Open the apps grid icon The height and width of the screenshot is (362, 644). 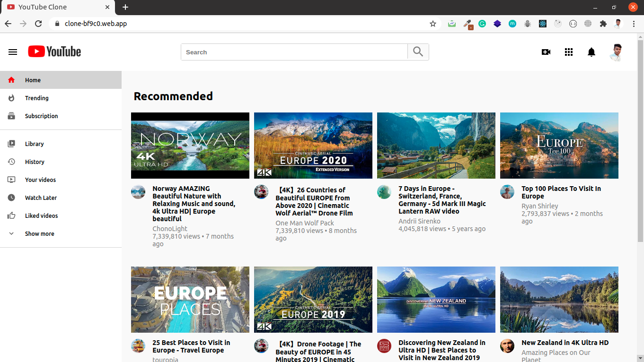[569, 52]
